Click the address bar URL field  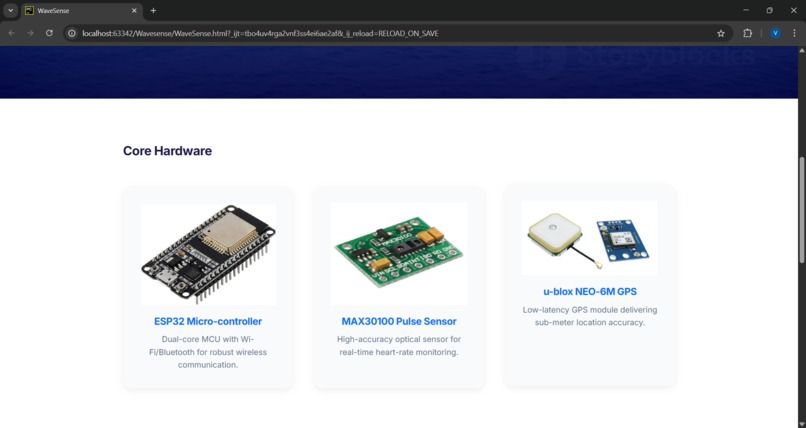point(396,33)
